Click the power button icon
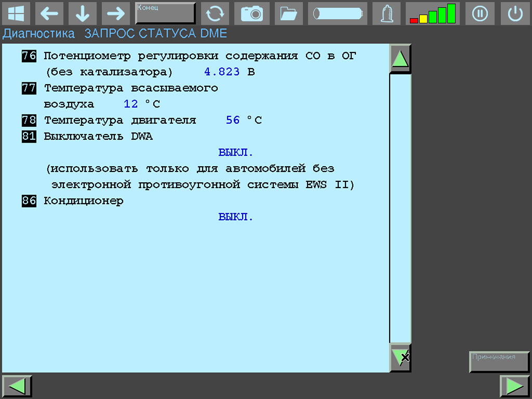Screen dimensions: 532x399 tap(515, 13)
